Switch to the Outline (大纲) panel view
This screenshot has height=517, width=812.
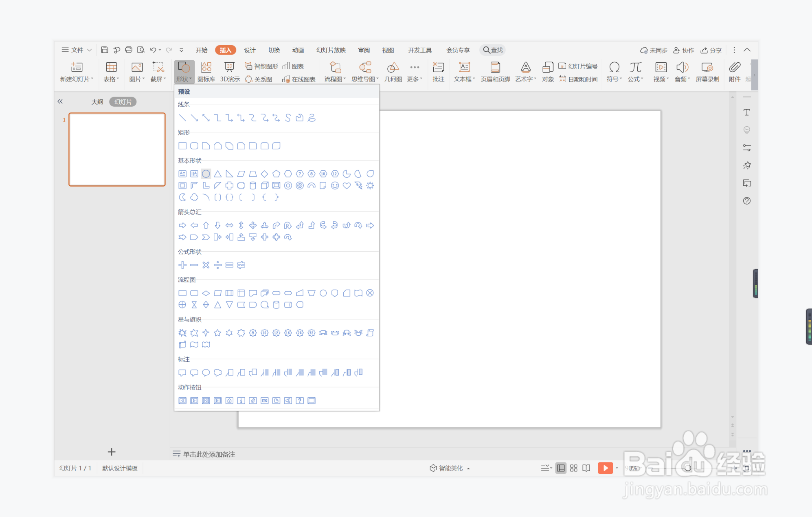97,102
